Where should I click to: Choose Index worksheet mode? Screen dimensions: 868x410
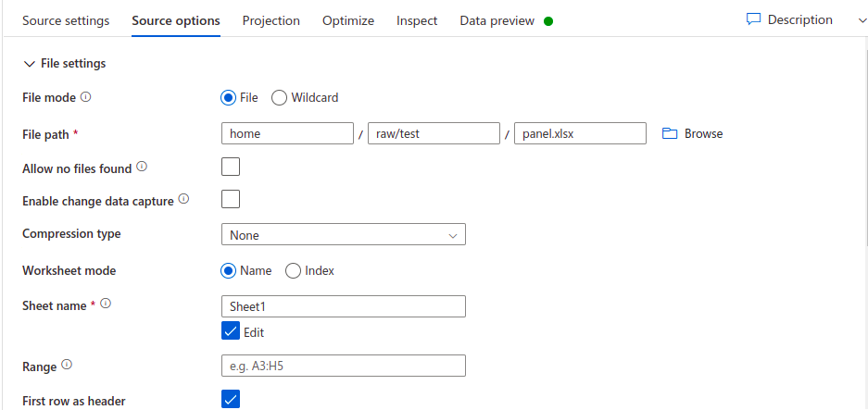pos(293,271)
